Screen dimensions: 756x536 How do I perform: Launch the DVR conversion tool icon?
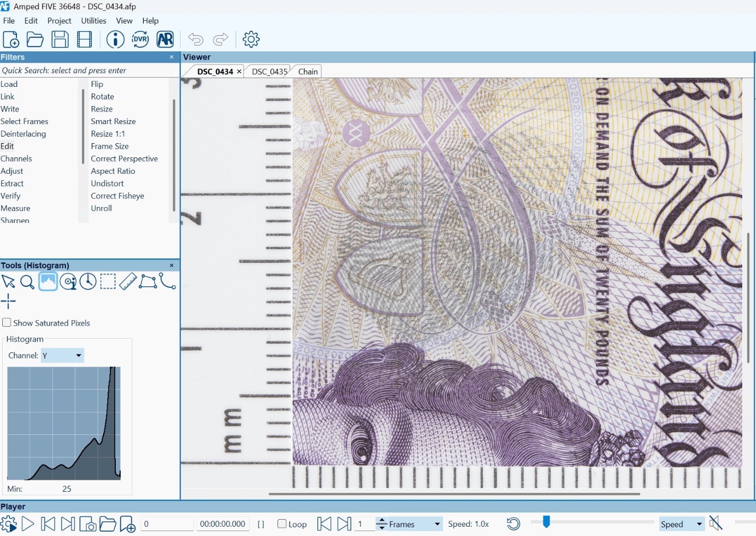click(140, 39)
